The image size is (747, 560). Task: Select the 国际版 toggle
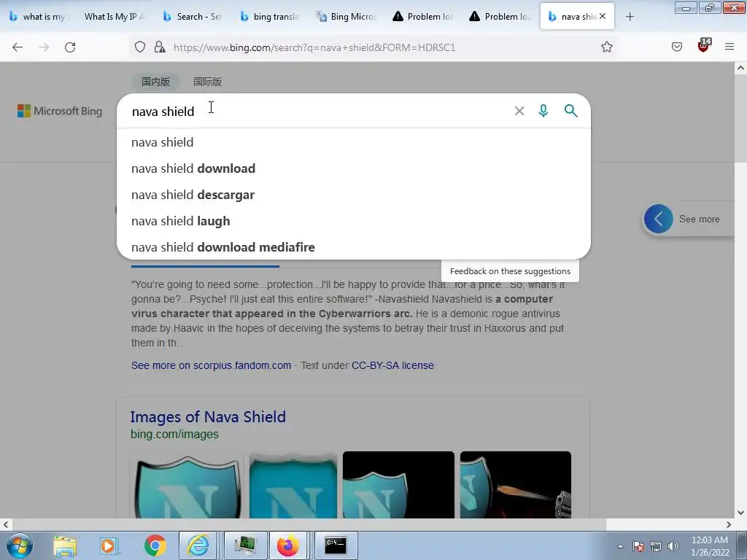208,82
